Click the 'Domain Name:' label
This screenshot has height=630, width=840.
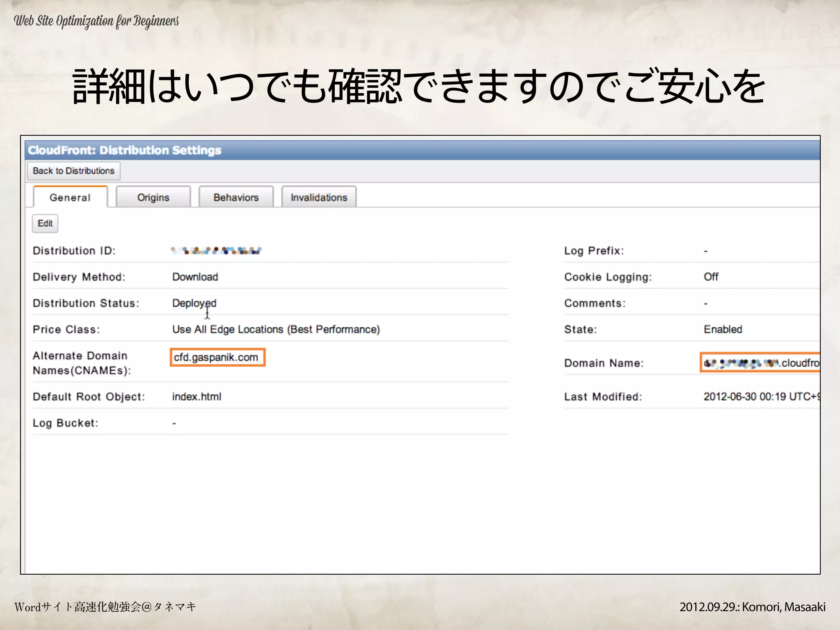coord(604,363)
